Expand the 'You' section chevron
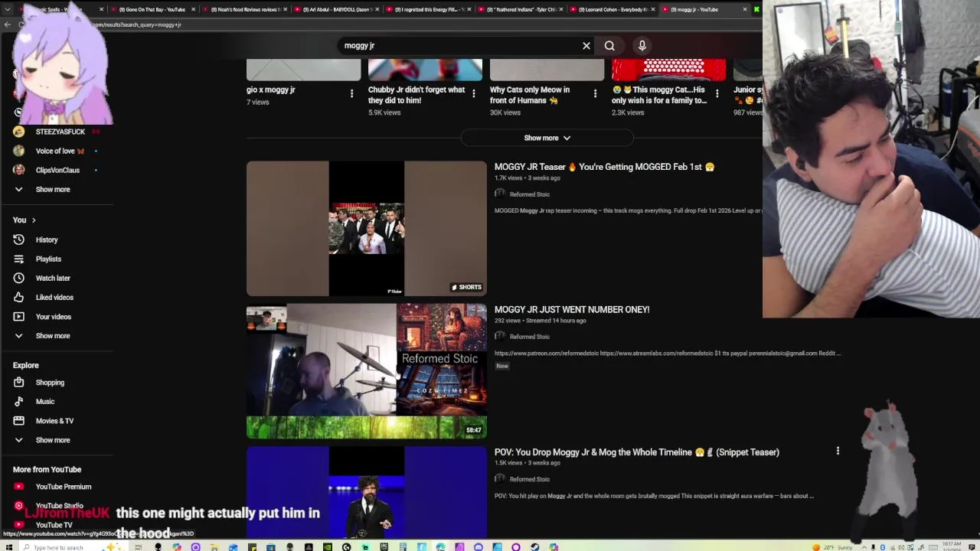The height and width of the screenshot is (551, 980). click(x=34, y=220)
